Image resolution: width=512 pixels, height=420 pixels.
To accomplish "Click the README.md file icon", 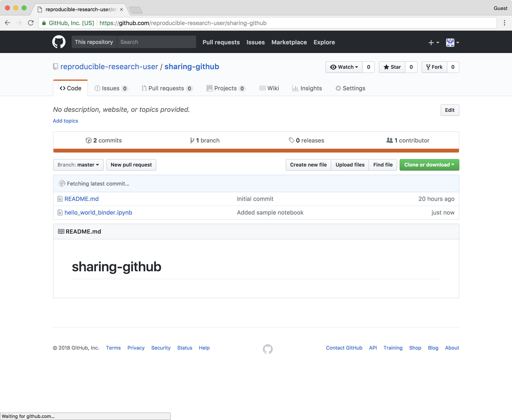I will 59,199.
